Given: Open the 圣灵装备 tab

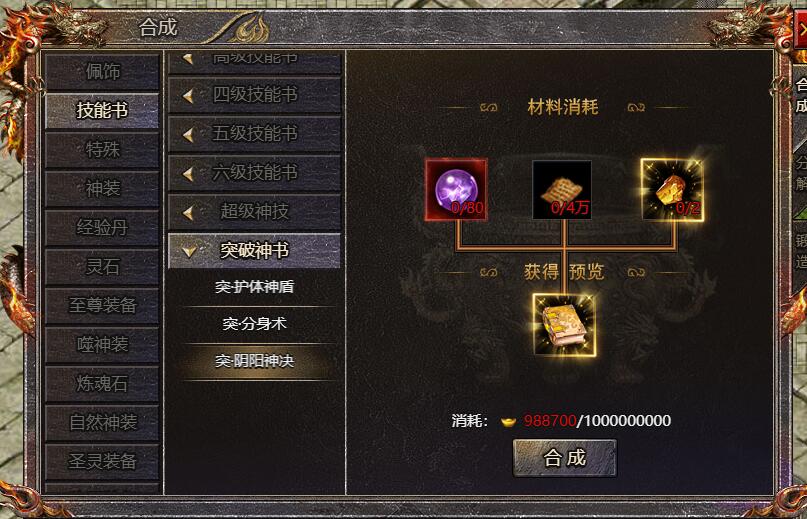Looking at the screenshot, I should click(x=102, y=461).
